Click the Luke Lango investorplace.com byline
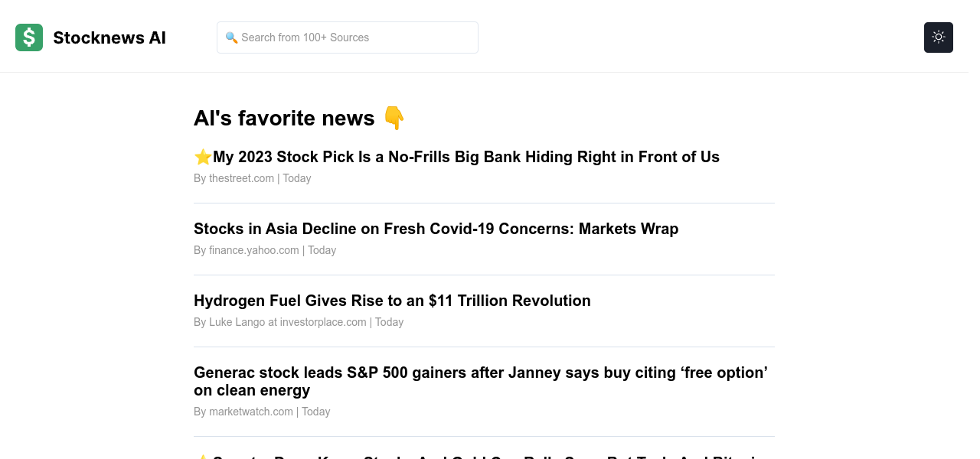This screenshot has height=459, width=980. (x=298, y=322)
